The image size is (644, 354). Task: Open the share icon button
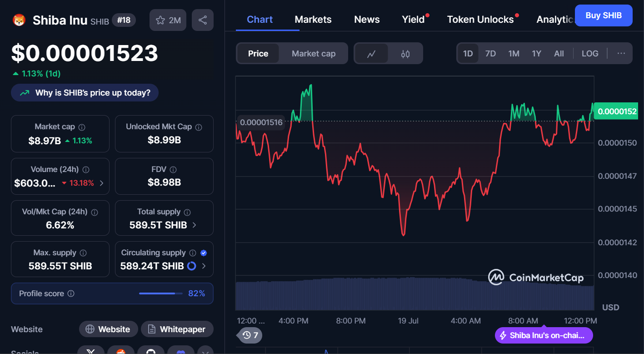(203, 20)
